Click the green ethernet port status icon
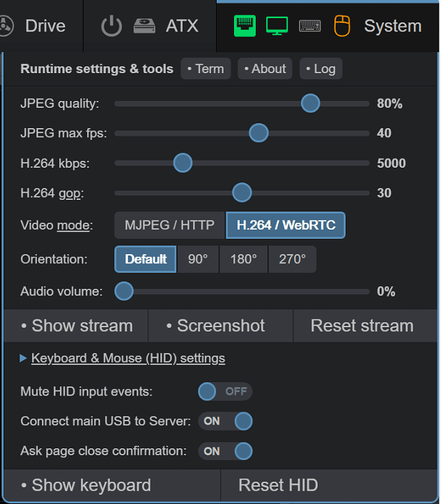 coord(245,26)
